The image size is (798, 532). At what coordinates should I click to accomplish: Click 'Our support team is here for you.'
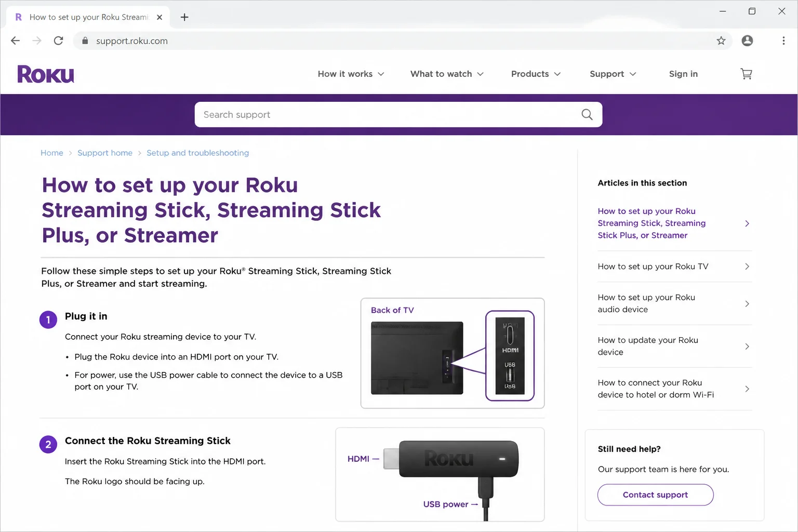[x=663, y=469]
